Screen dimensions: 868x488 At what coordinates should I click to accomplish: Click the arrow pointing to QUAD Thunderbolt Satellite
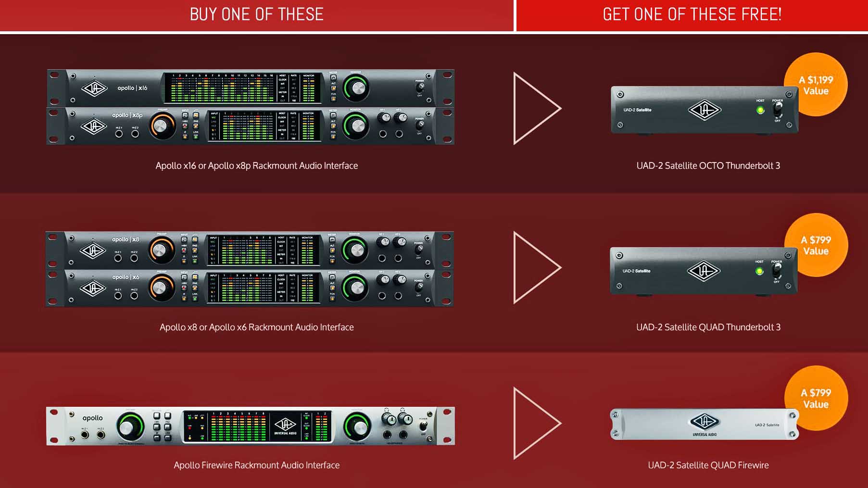point(537,267)
